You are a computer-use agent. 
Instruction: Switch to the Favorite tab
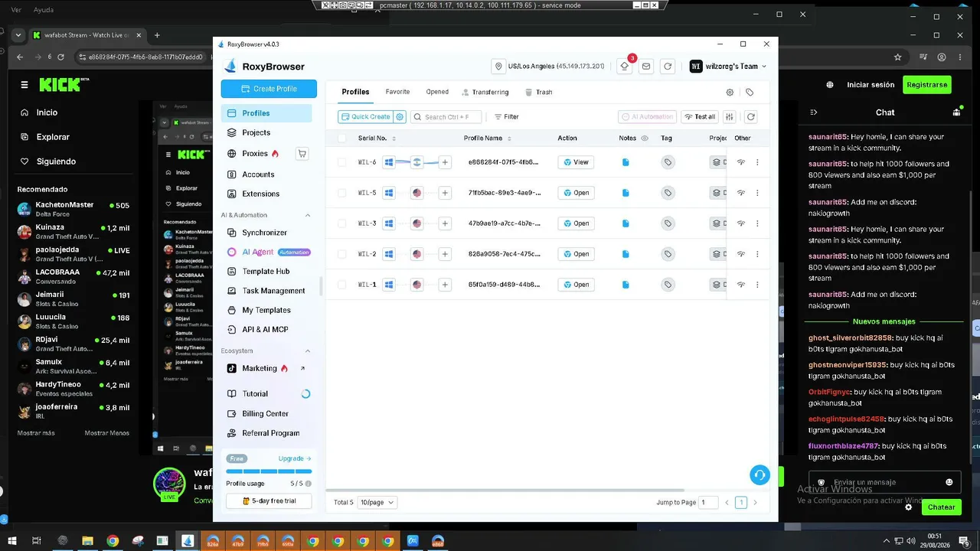[x=397, y=92]
